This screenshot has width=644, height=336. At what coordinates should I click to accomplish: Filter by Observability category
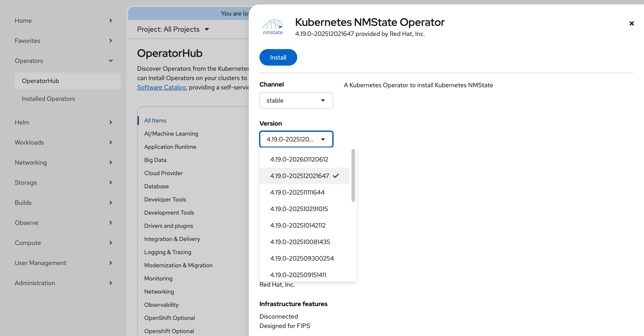pyautogui.click(x=161, y=305)
